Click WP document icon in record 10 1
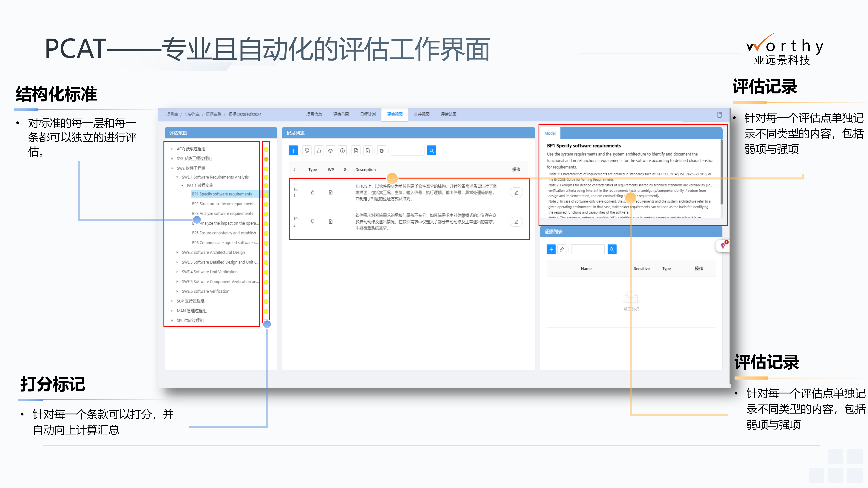Viewport: 868px width, 488px height. pos(331,193)
